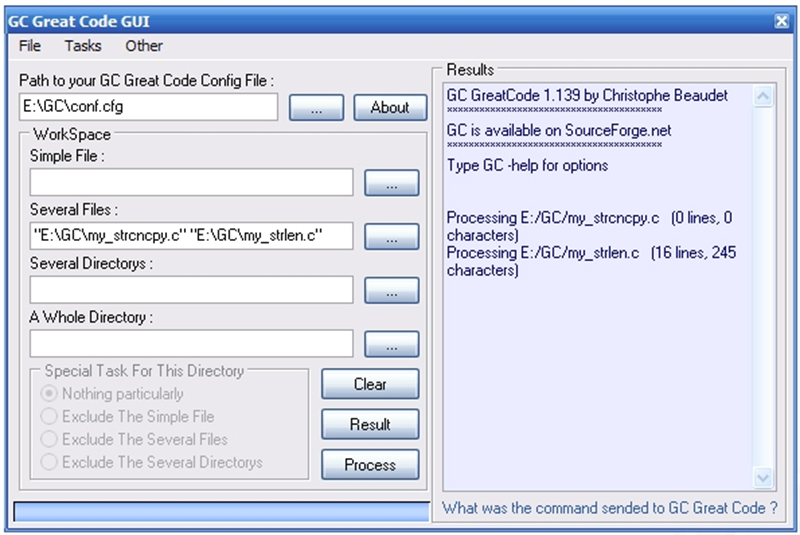Viewport: 800px width, 535px height.
Task: Click 'What was the command sended' link
Action: coord(610,508)
